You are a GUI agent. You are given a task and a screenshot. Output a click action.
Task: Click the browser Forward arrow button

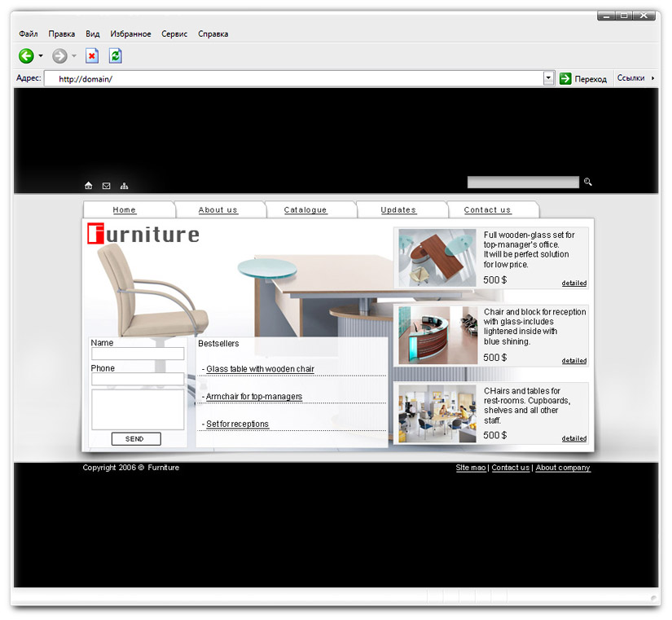click(59, 56)
